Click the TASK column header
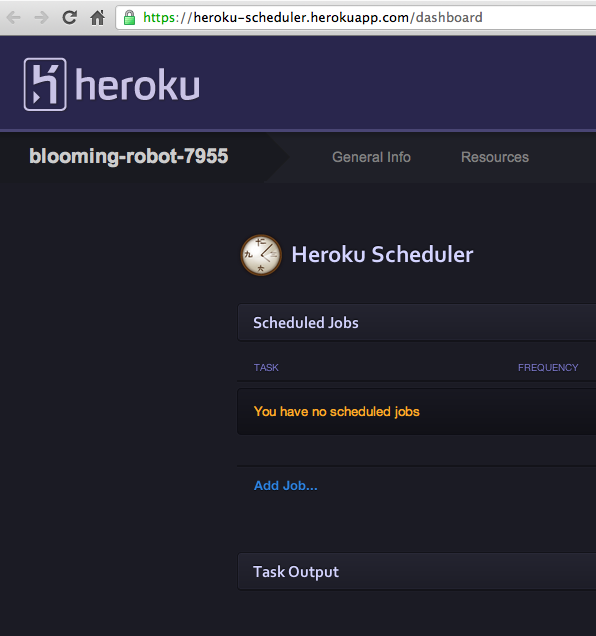The width and height of the screenshot is (596, 636). (x=266, y=367)
